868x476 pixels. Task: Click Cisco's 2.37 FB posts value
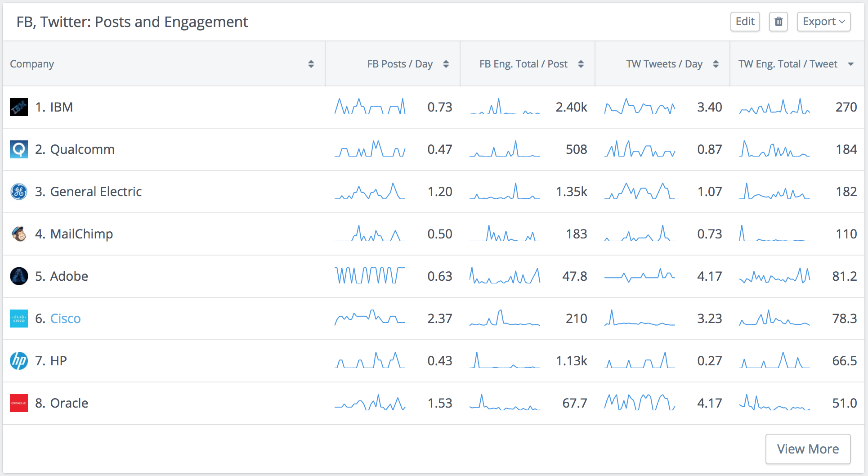[x=440, y=319]
